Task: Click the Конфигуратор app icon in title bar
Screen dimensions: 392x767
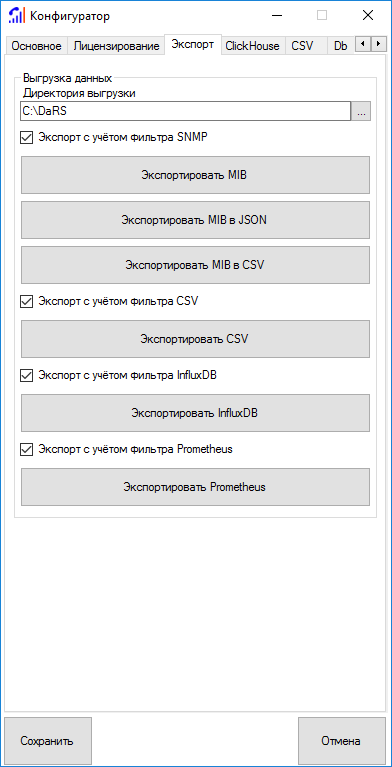Action: coord(16,16)
